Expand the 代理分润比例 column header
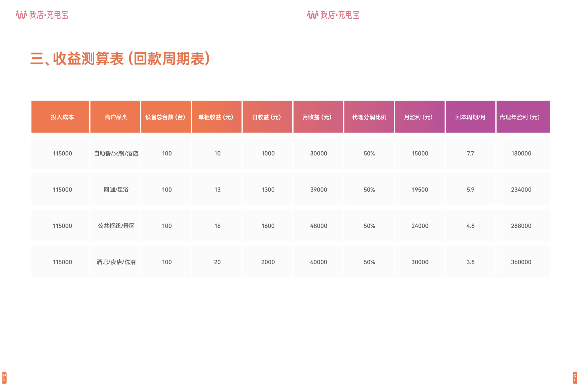The image size is (579, 392). click(x=369, y=117)
